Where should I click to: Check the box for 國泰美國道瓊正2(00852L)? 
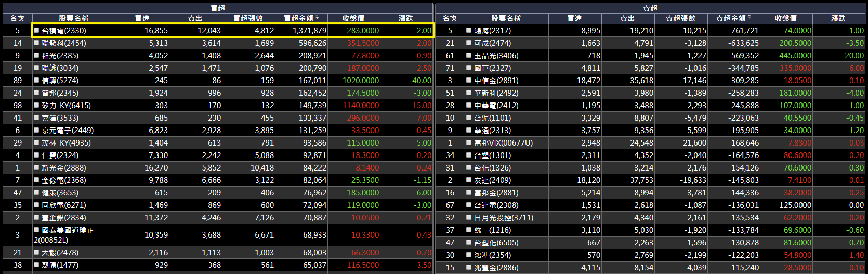point(36,230)
